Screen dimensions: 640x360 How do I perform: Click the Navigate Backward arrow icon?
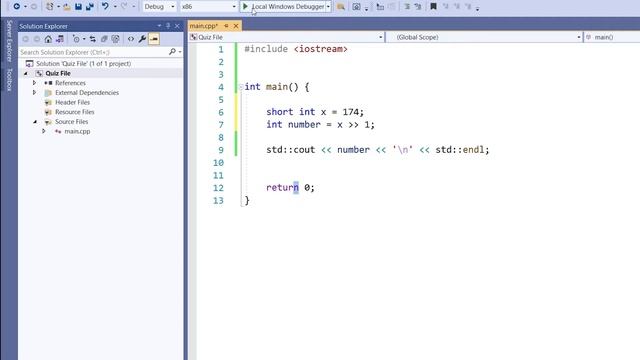tap(16, 7)
